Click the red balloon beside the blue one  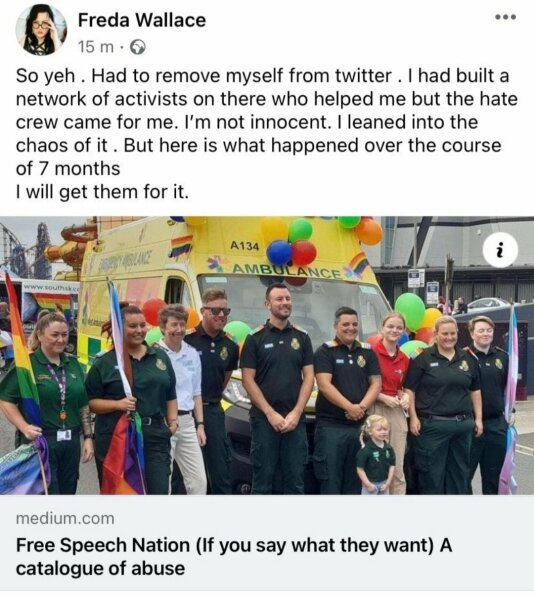[304, 253]
